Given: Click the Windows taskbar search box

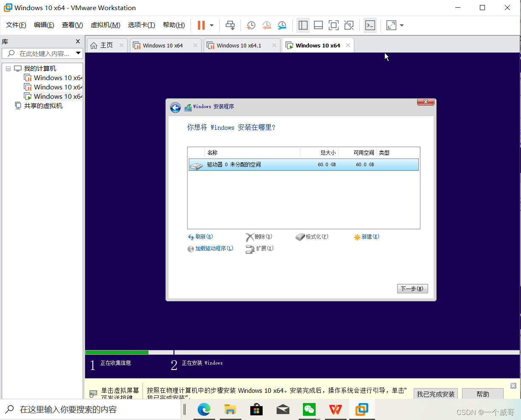Looking at the screenshot, I should coord(91,409).
